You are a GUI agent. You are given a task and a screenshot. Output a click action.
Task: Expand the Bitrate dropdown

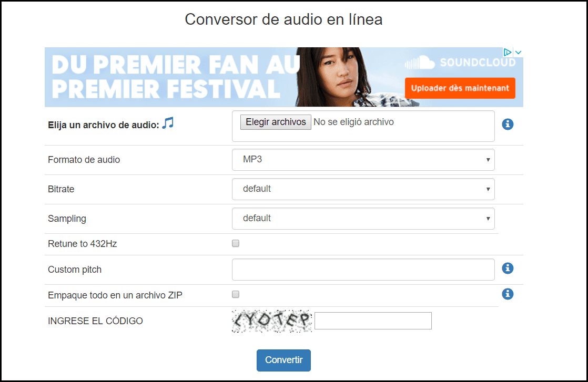[363, 189]
